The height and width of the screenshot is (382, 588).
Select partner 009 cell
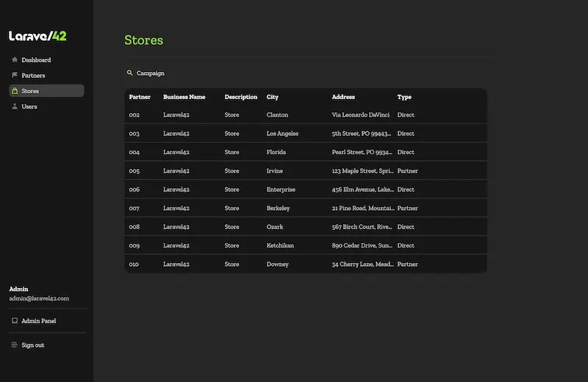pyautogui.click(x=135, y=245)
